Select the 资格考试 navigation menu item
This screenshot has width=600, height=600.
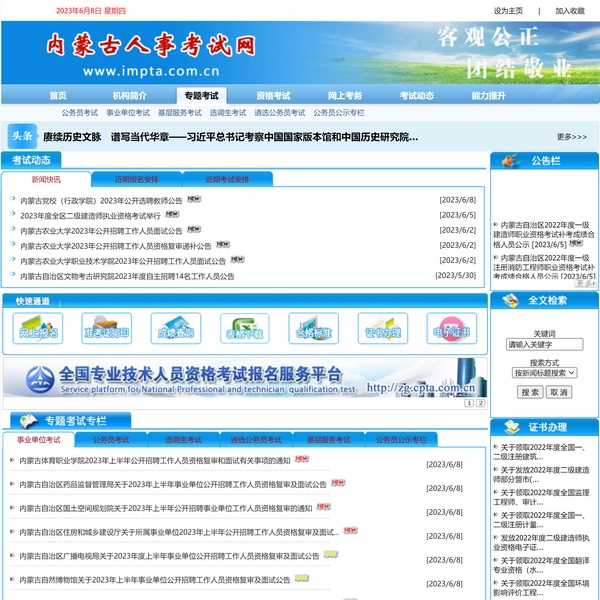pyautogui.click(x=273, y=96)
